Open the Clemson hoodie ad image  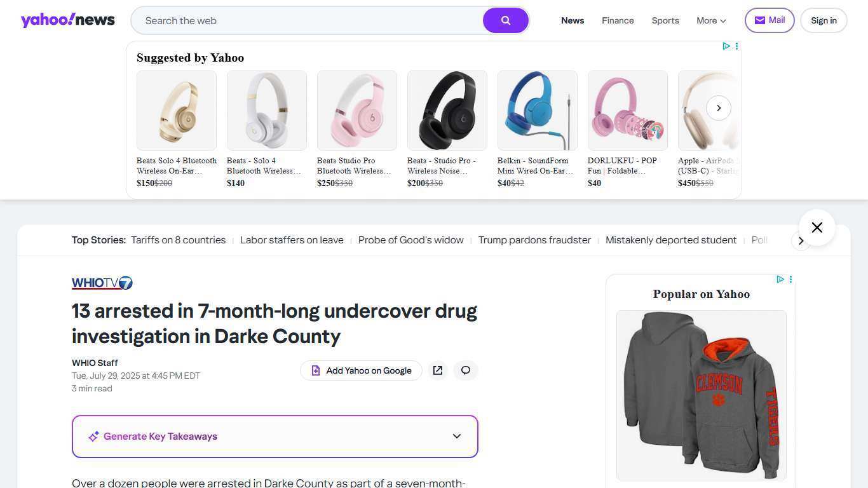coord(702,395)
